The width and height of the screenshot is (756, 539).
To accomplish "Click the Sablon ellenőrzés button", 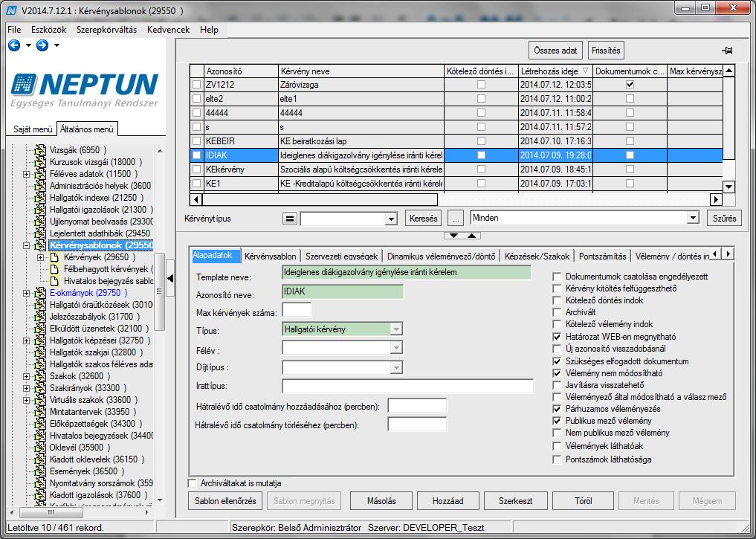I will coord(225,501).
